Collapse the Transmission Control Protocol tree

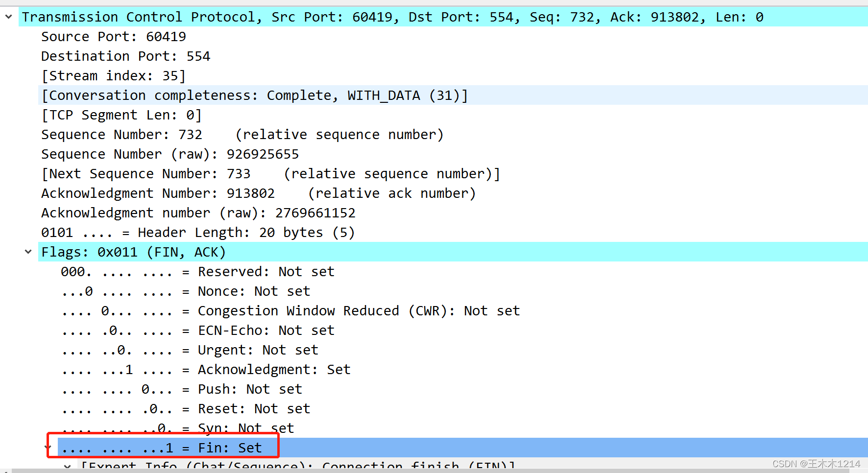[x=9, y=17]
